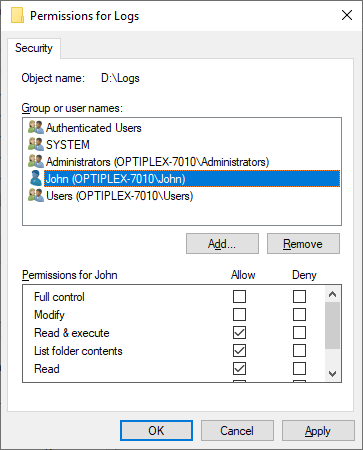363x450 pixels.
Task: Click the John user icon
Action: (36, 178)
